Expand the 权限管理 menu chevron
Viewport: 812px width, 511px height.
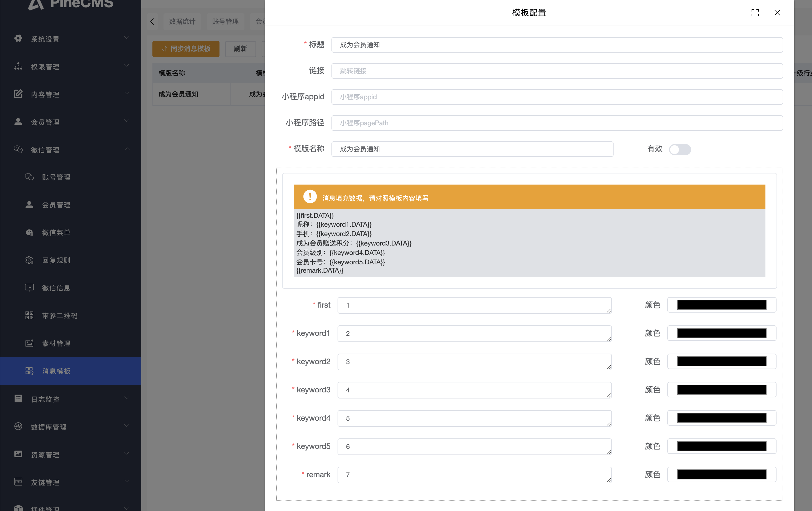point(127,65)
